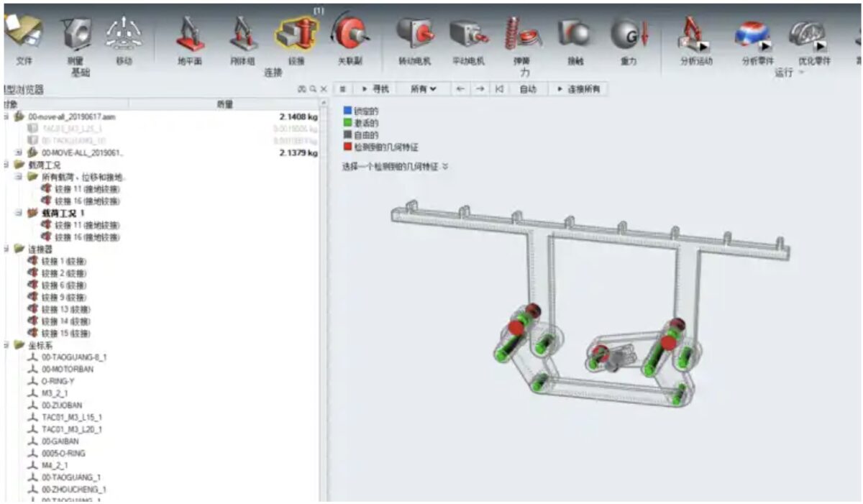This screenshot has width=863, height=504.
Task: Run 分析运动 motion analysis
Action: click(695, 35)
